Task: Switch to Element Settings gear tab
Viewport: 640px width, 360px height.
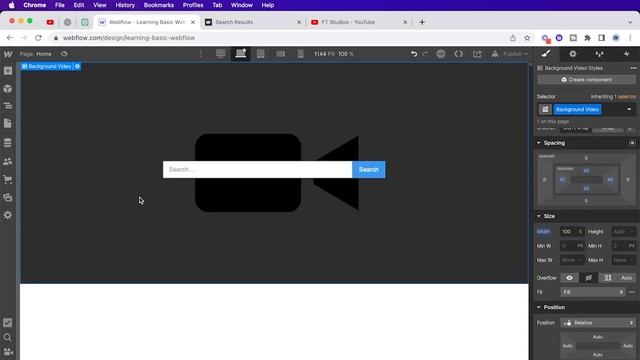Action: click(573, 54)
